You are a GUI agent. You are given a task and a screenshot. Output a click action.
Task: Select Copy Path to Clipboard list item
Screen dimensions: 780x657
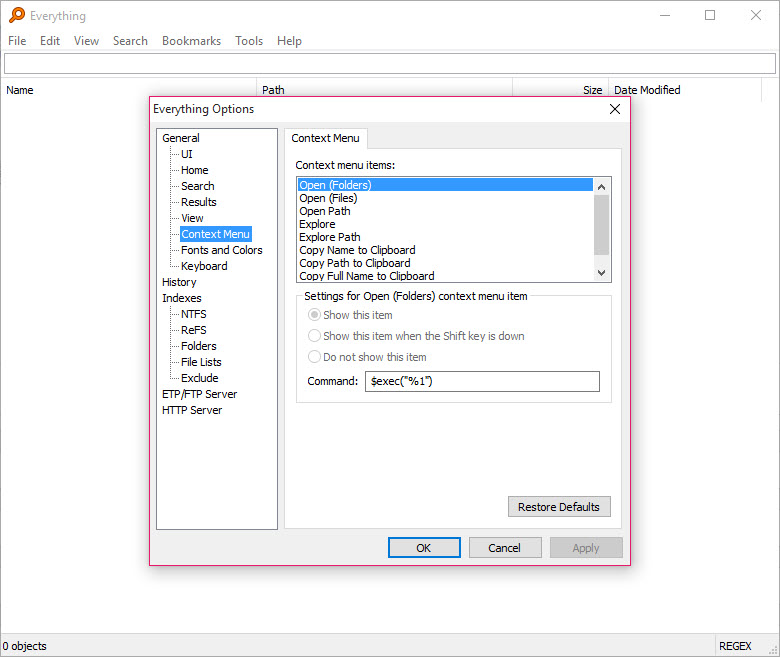445,263
